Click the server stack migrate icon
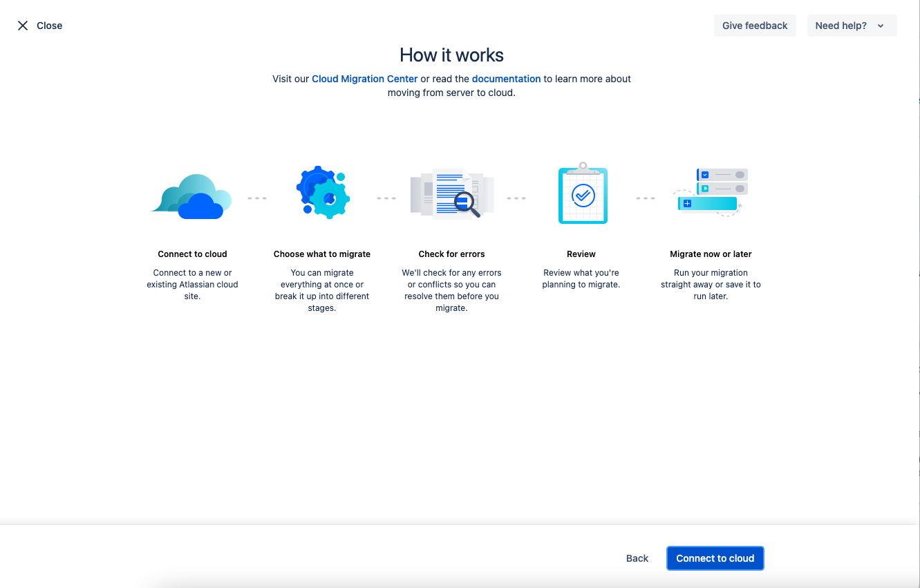 coord(711,193)
